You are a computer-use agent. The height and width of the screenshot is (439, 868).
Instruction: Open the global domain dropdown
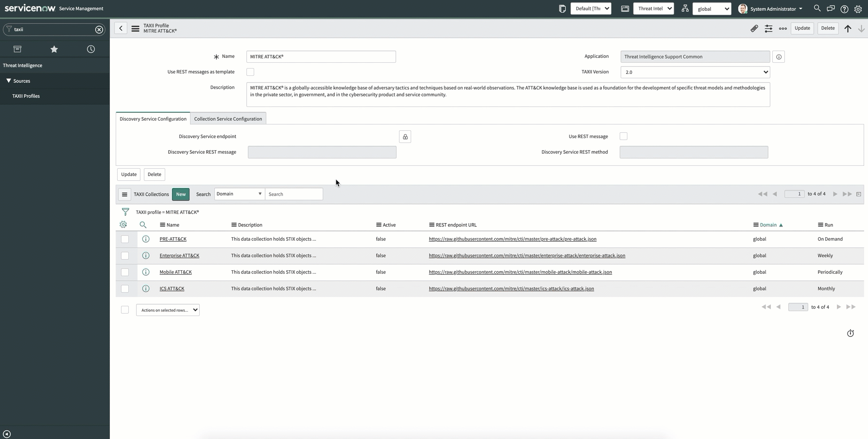(x=712, y=9)
